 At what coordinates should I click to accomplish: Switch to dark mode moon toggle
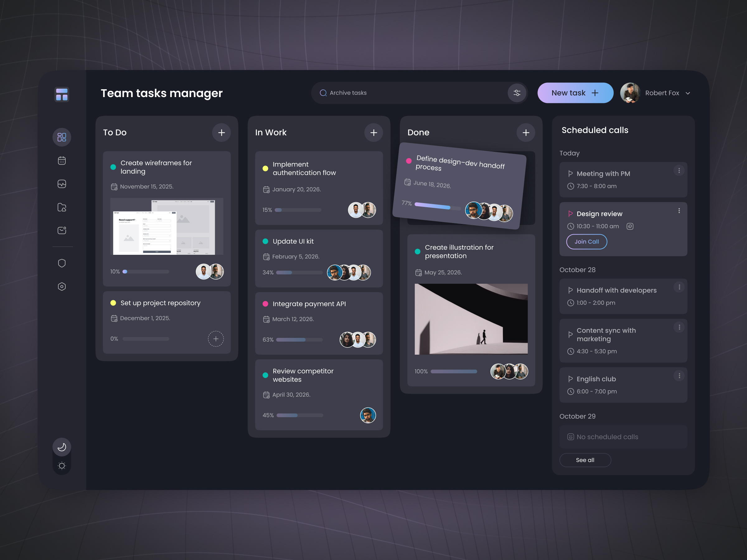62,447
